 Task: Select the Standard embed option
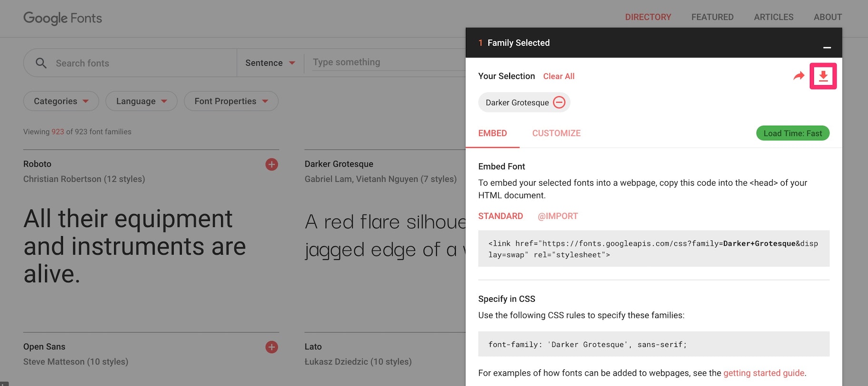pos(501,216)
